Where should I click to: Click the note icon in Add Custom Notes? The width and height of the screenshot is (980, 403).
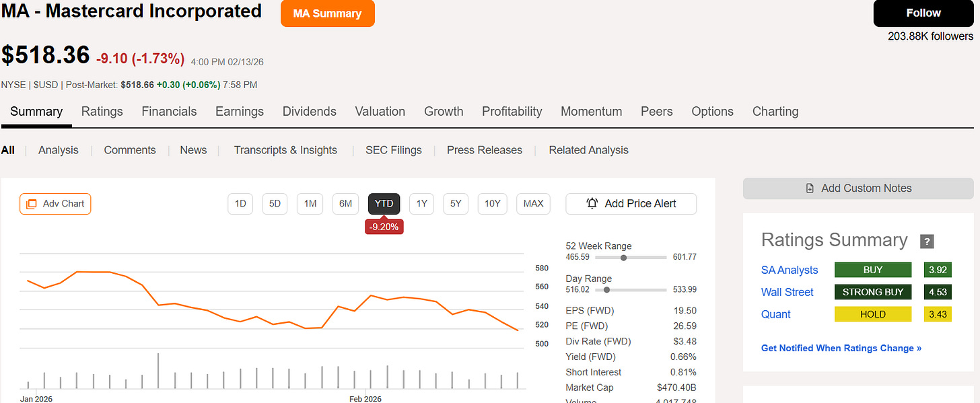coord(810,188)
